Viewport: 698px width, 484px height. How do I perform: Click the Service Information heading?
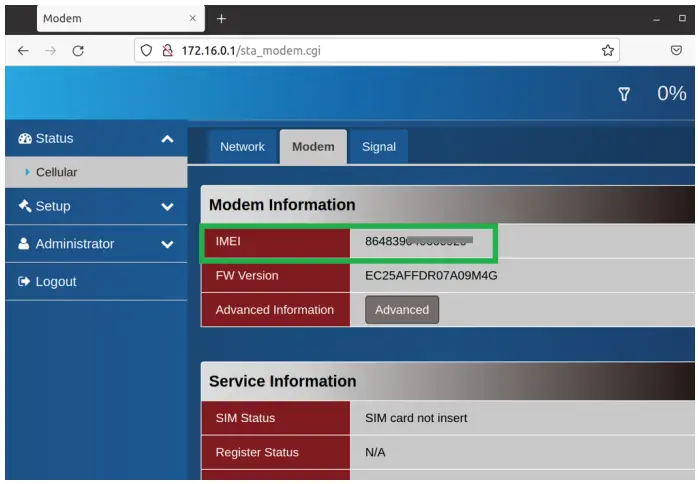(x=283, y=381)
